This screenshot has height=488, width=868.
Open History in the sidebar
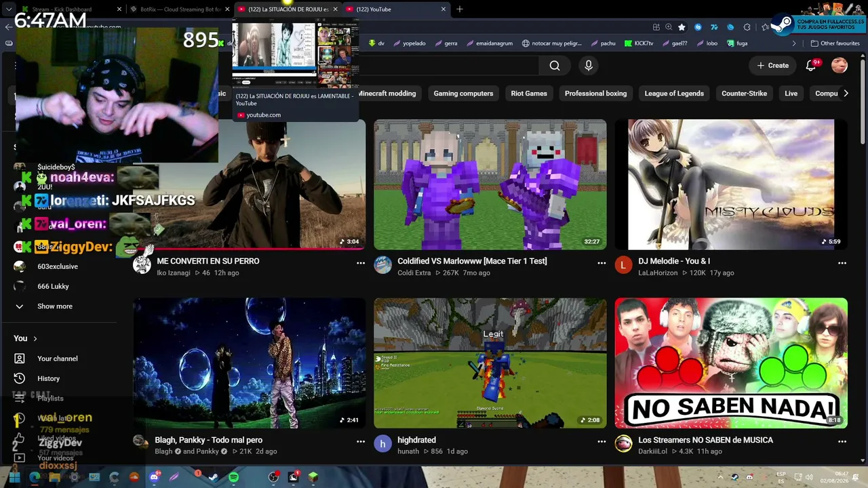coord(49,378)
